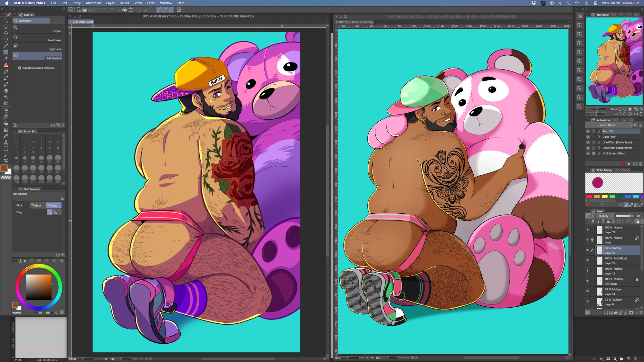Pick the green swatch in Color Mixing
The image size is (644, 362).
612,196
